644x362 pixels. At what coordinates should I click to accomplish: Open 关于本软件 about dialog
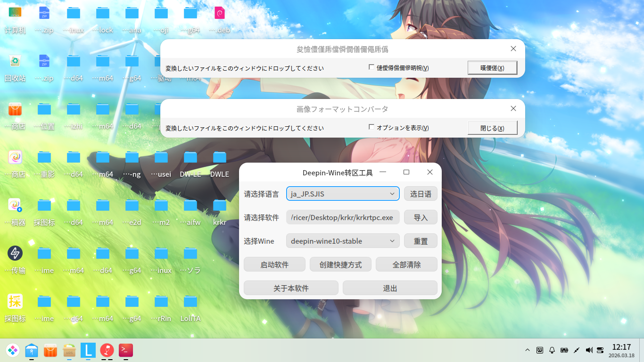pyautogui.click(x=291, y=288)
